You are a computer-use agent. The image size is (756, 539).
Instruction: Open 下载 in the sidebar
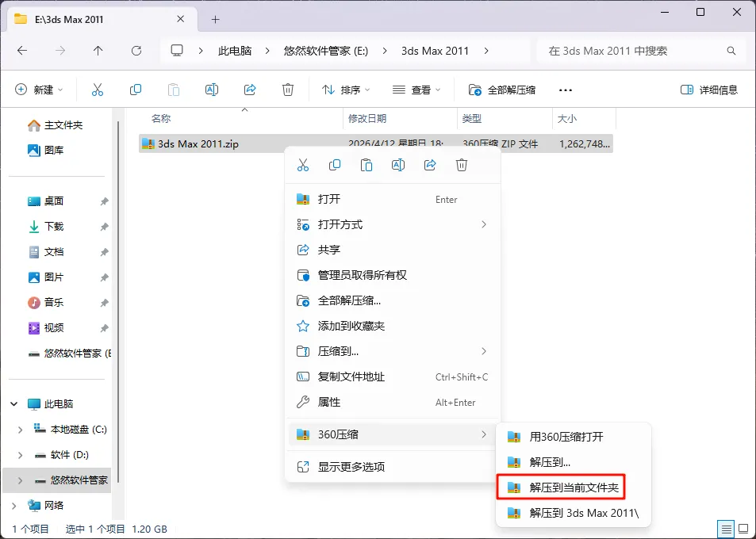click(46, 226)
